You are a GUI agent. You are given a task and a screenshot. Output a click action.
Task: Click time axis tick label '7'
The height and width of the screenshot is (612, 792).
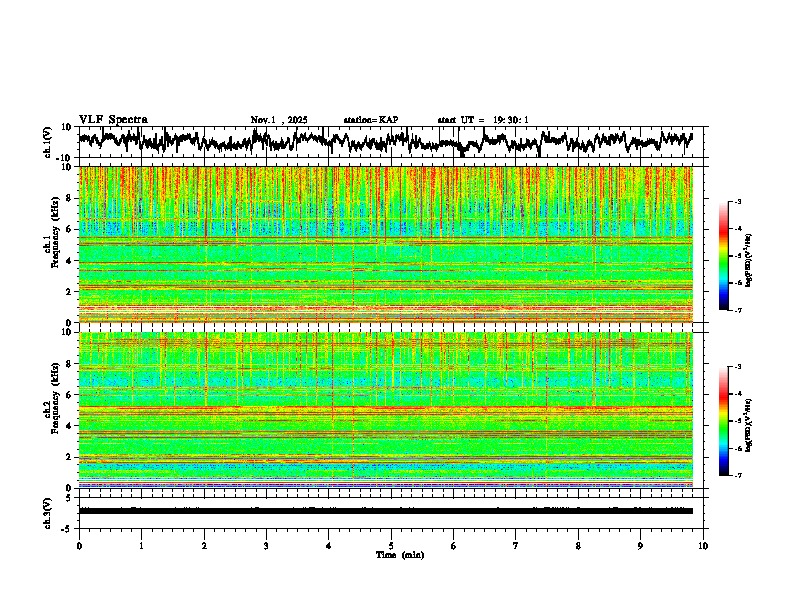(516, 546)
